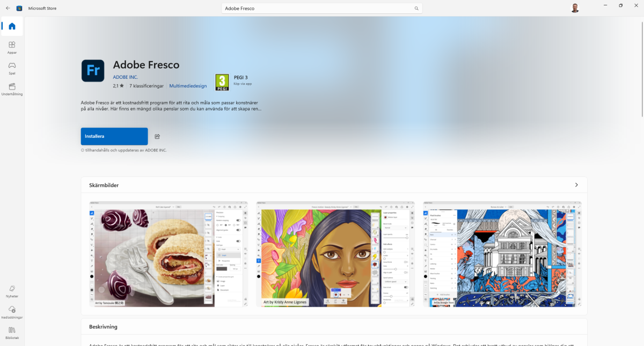The width and height of the screenshot is (644, 346).
Task: Click the search magnifier icon
Action: coord(416,9)
